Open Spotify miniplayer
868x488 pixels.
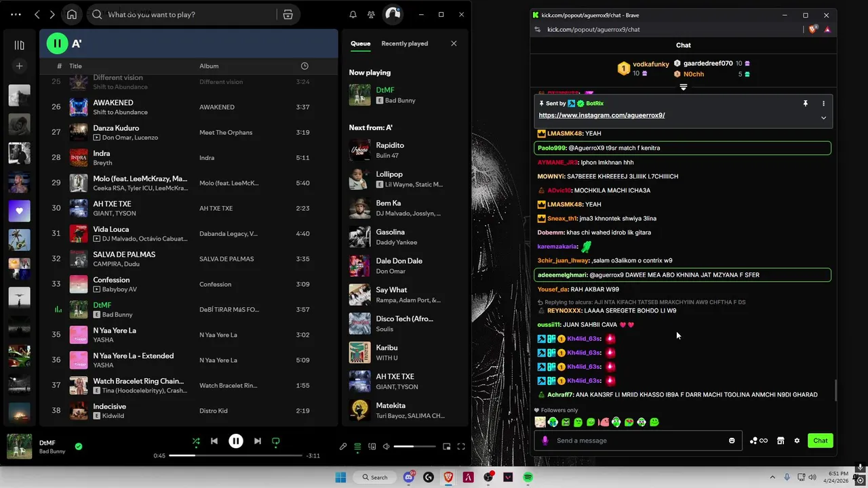click(446, 447)
